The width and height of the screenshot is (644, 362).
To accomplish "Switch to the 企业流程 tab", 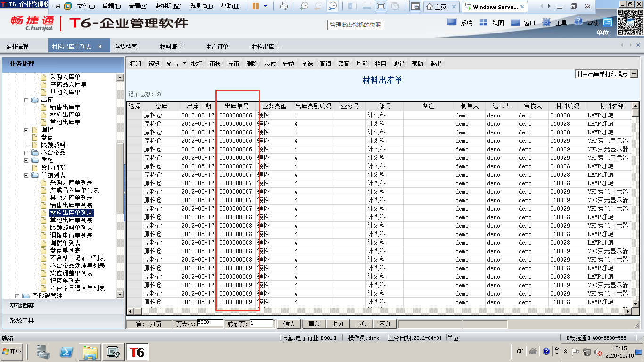I will coord(17,47).
